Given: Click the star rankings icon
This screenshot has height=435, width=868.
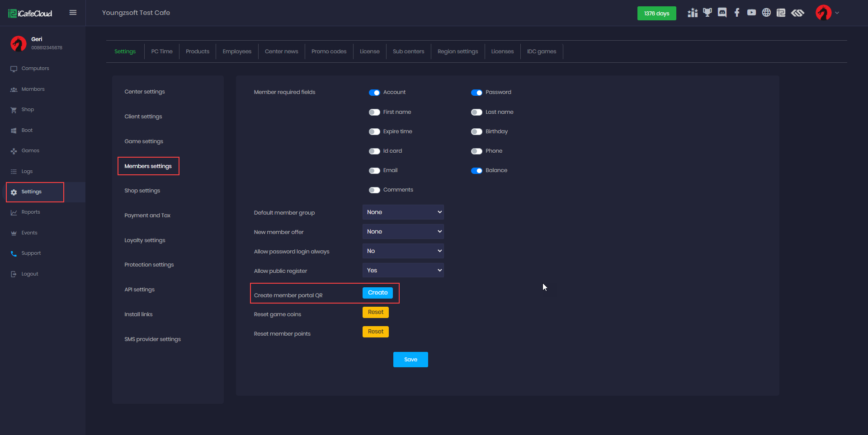Looking at the screenshot, I should 692,13.
